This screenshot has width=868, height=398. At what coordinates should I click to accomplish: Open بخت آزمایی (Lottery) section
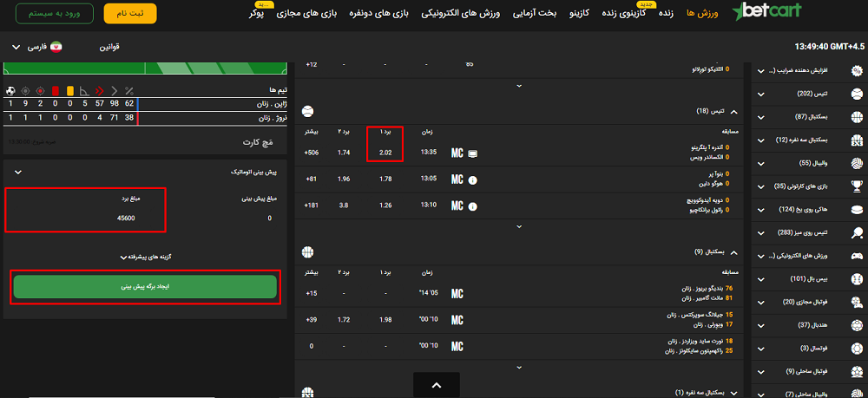[535, 13]
